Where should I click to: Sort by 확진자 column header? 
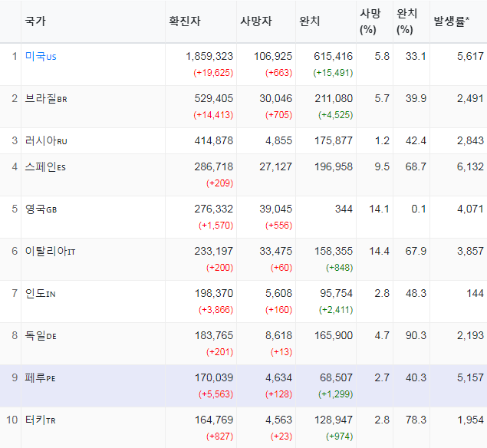[x=185, y=21]
